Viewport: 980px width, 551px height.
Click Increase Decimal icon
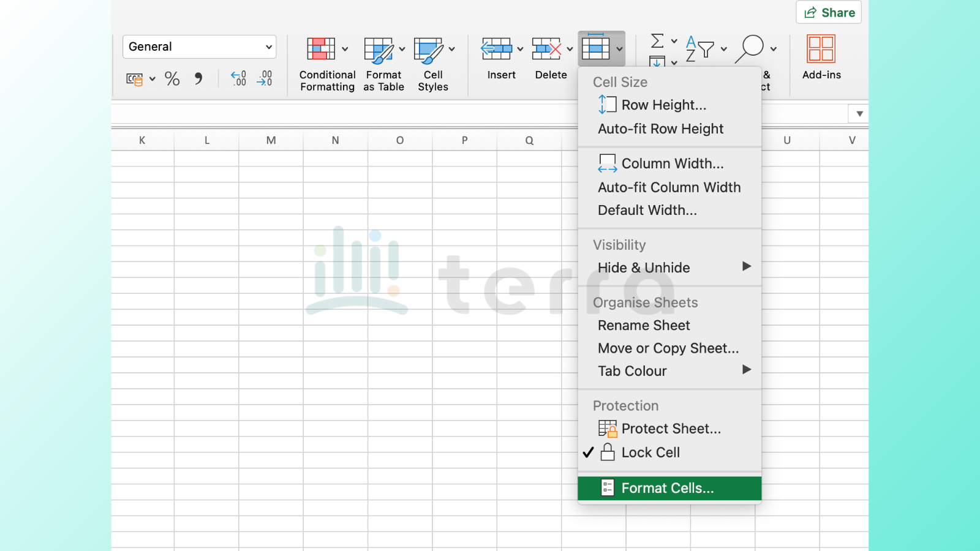(238, 78)
